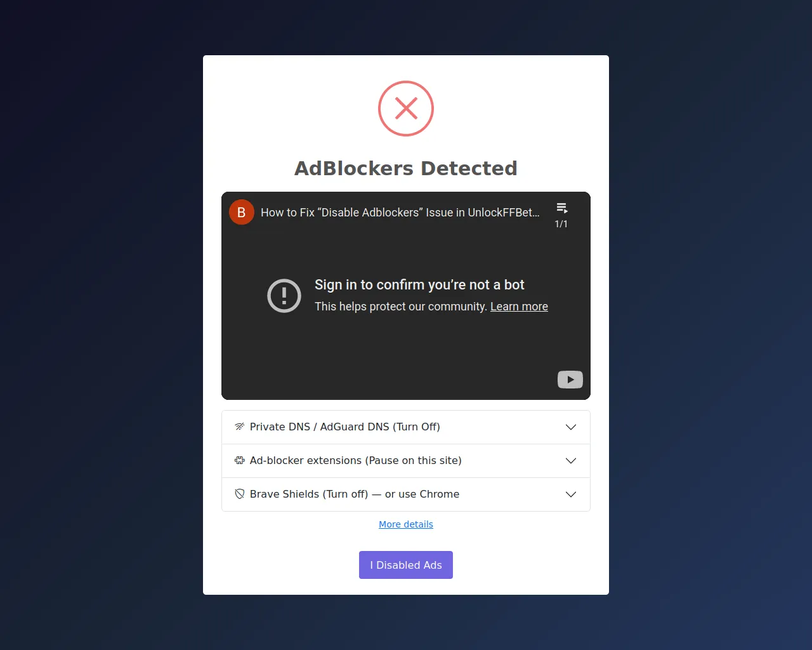This screenshot has height=650, width=812.
Task: Click the channel avatar letter B
Action: pos(242,213)
